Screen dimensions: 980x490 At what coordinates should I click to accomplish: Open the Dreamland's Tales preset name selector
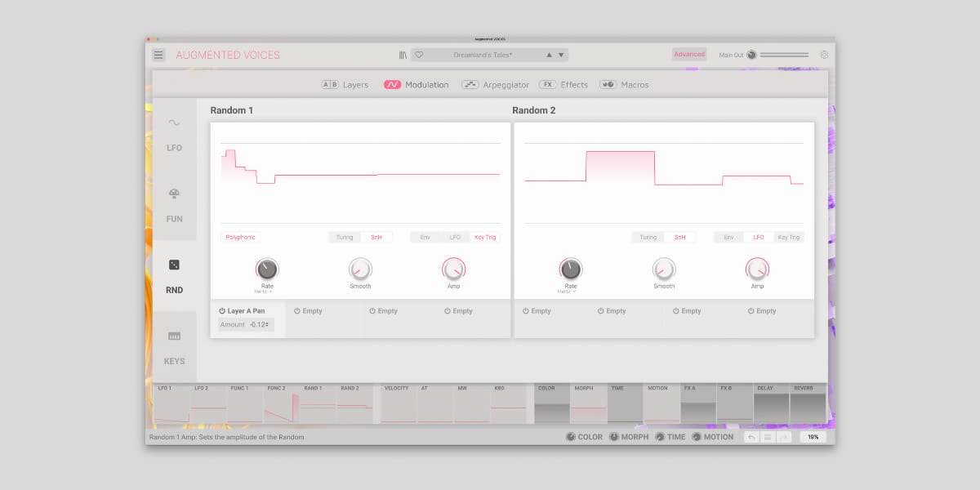coord(482,55)
